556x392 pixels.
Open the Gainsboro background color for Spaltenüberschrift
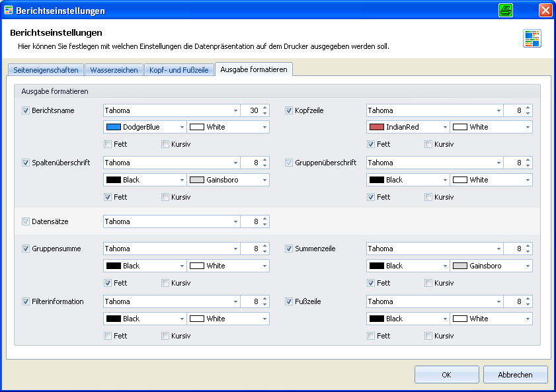tap(228, 180)
